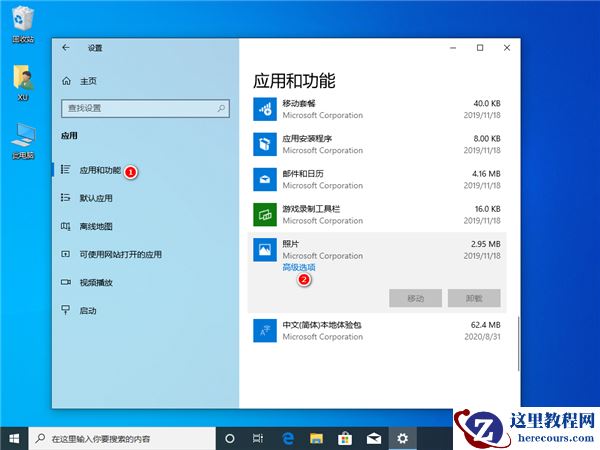Maximize the Settings window
The height and width of the screenshot is (450, 600).
(480, 48)
